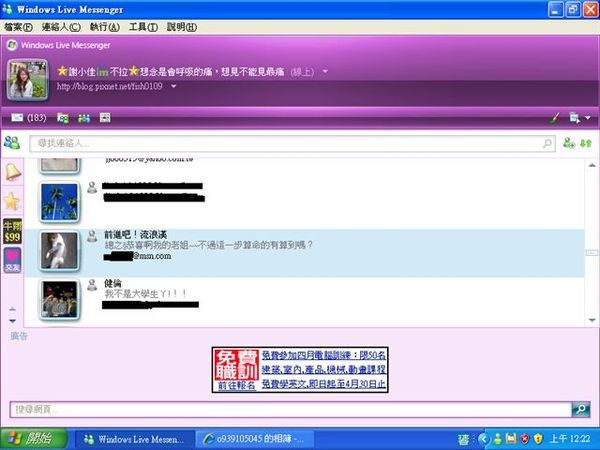The width and height of the screenshot is (600, 450).
Task: Open the status dropdown arrow beside the display name
Action: click(x=325, y=71)
